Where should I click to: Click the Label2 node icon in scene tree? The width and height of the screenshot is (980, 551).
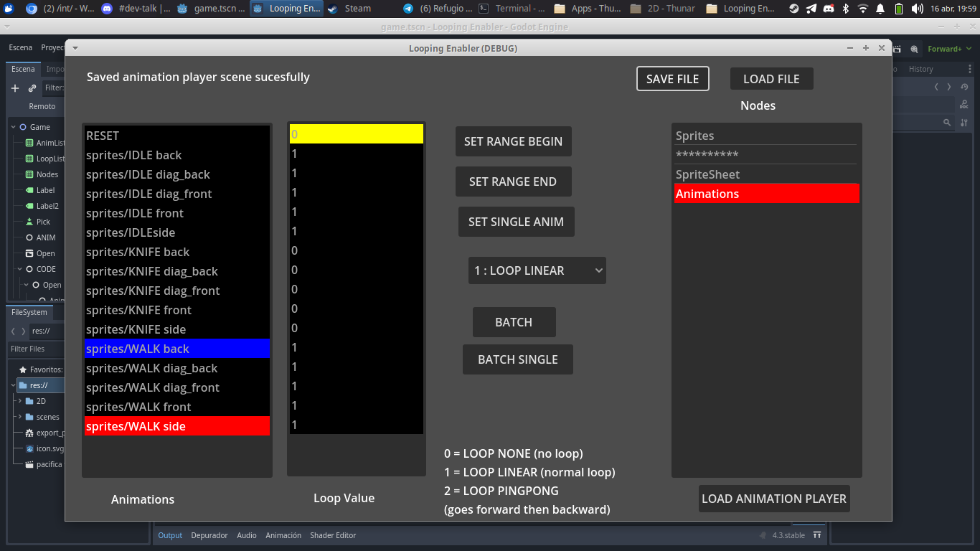click(29, 206)
